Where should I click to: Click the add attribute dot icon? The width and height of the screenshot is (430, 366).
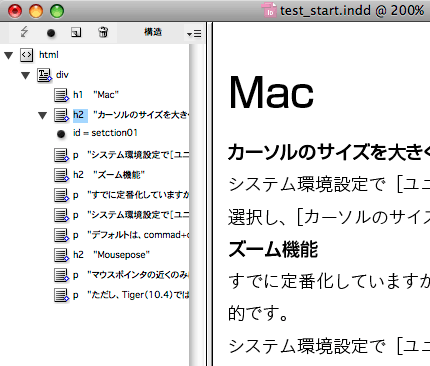click(x=51, y=33)
